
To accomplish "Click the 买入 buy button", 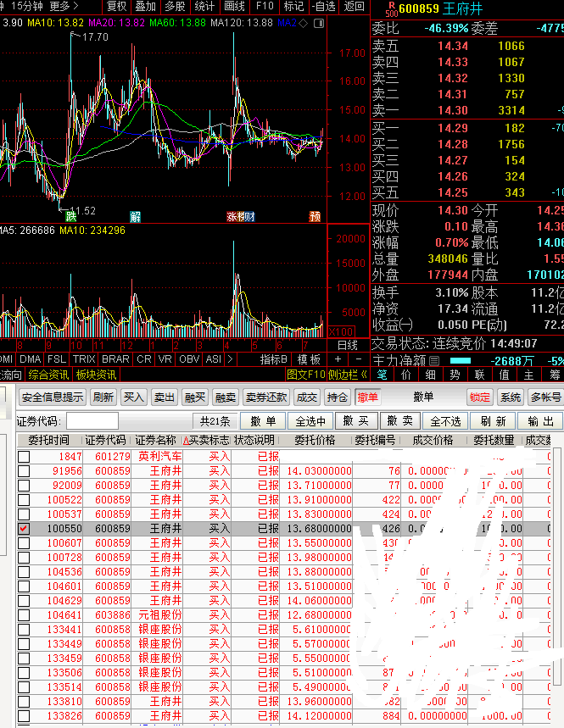I will (x=134, y=397).
